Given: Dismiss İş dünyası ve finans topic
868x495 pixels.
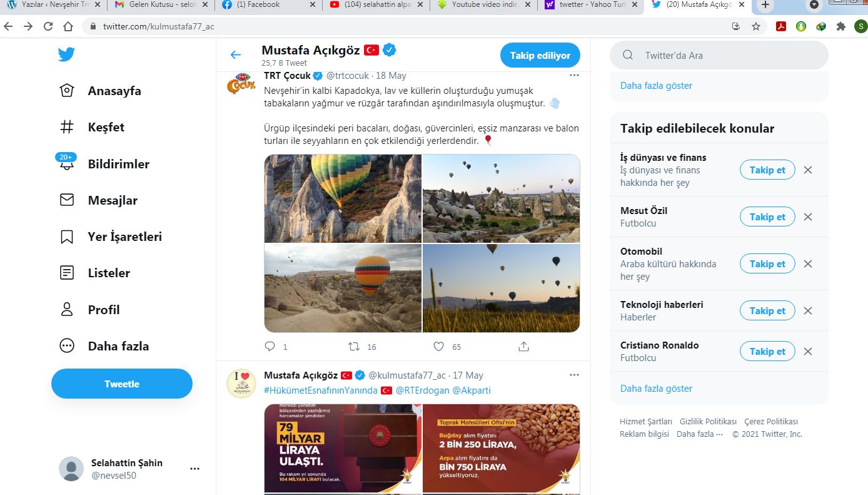Looking at the screenshot, I should 808,170.
